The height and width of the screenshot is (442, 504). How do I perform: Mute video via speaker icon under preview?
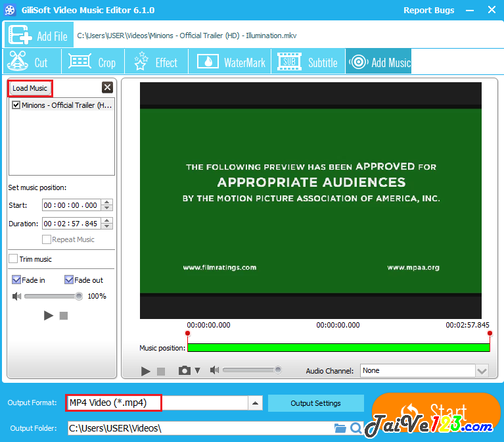point(214,370)
